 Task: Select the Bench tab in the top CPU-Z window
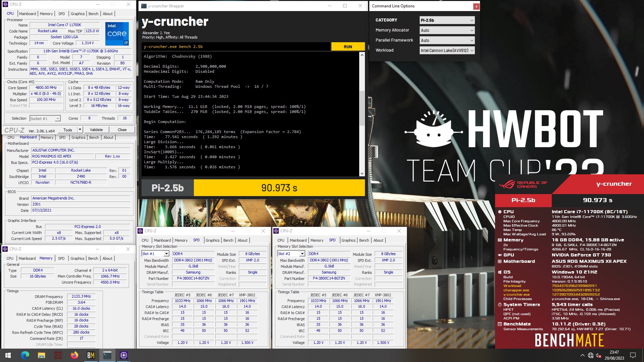94,14
